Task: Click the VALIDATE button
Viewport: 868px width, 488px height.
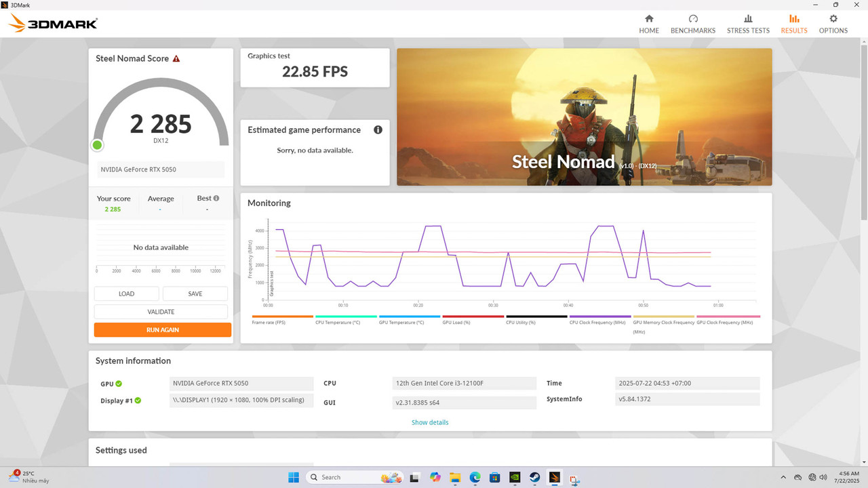Action: (x=161, y=312)
